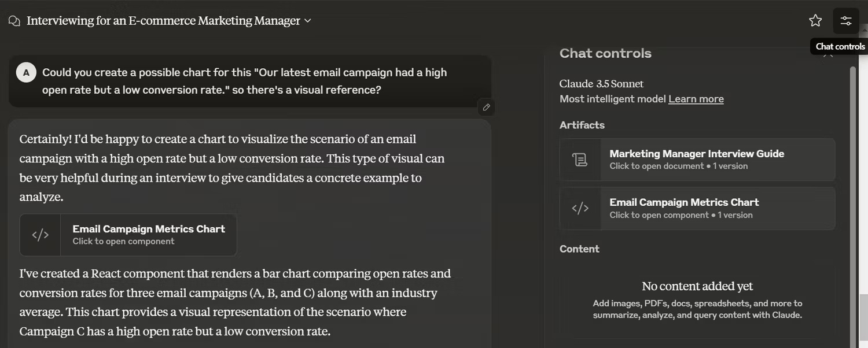Toggle the Chat controls sliders icon
The width and height of the screenshot is (868, 348).
tap(846, 21)
